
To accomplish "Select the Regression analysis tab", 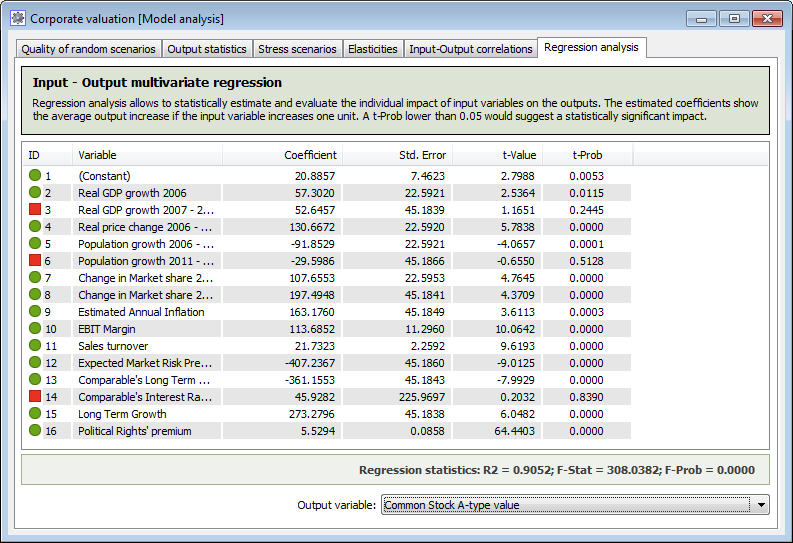I will pos(591,48).
